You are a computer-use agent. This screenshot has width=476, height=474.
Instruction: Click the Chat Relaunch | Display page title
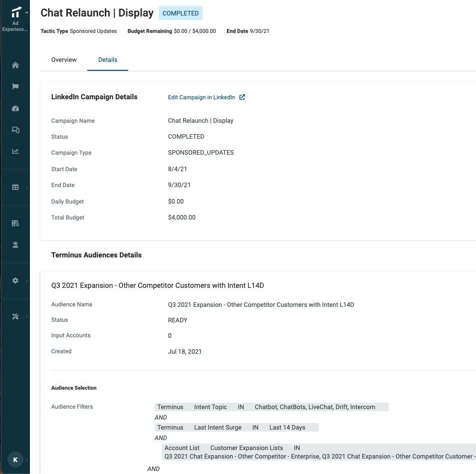pyautogui.click(x=97, y=13)
